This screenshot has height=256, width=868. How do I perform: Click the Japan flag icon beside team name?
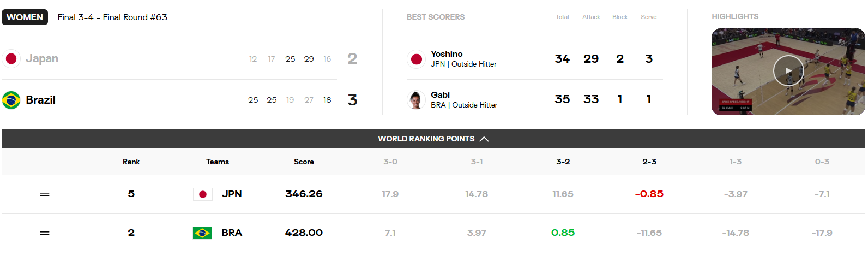pos(11,58)
